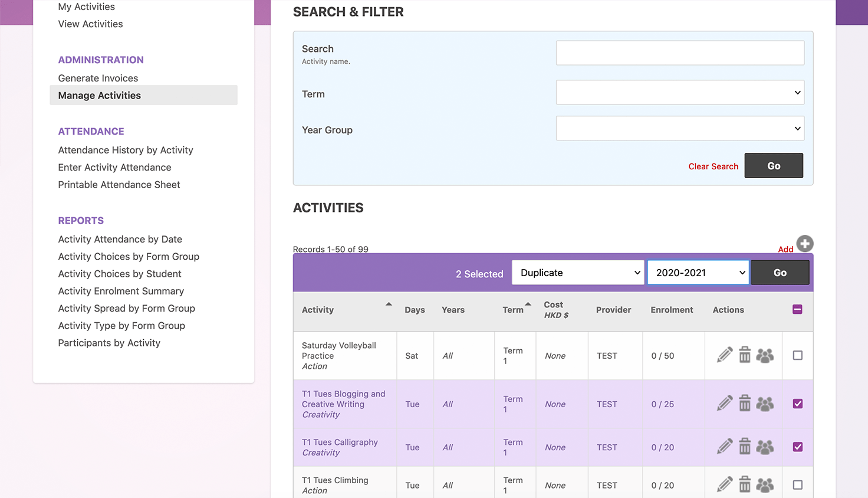Screen dimensions: 868x498
Task: Open participants for T1 Tues Climbing
Action: click(x=765, y=484)
